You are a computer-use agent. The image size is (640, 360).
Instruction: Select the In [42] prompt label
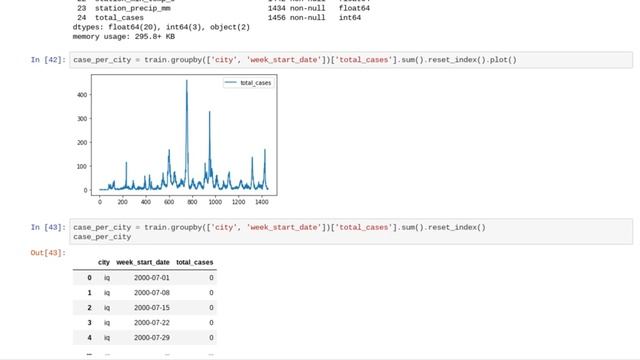point(48,60)
